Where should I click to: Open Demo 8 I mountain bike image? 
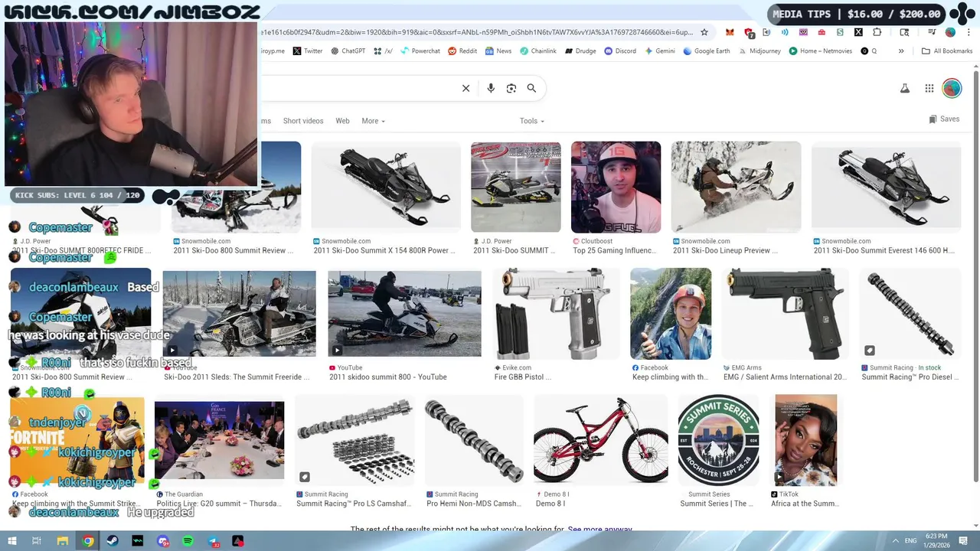600,440
